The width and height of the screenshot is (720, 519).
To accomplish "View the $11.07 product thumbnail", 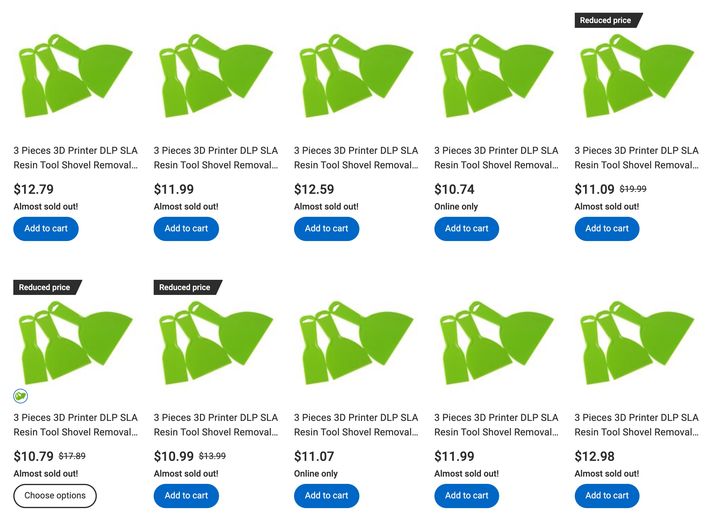I will (x=355, y=340).
